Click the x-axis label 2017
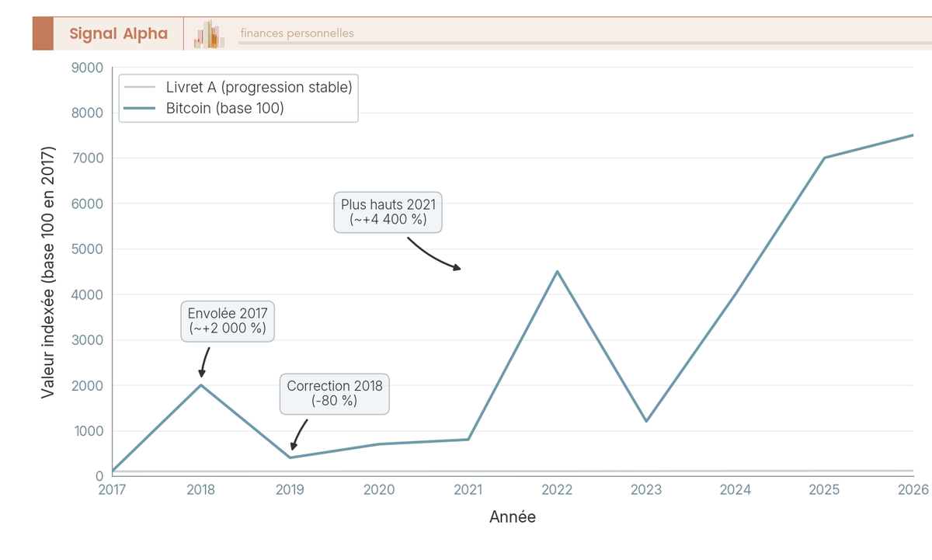932x560 pixels. [x=113, y=490]
